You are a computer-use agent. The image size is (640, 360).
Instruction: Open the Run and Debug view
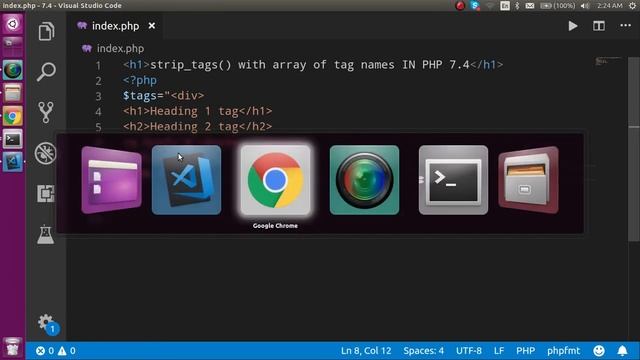pyautogui.click(x=46, y=153)
